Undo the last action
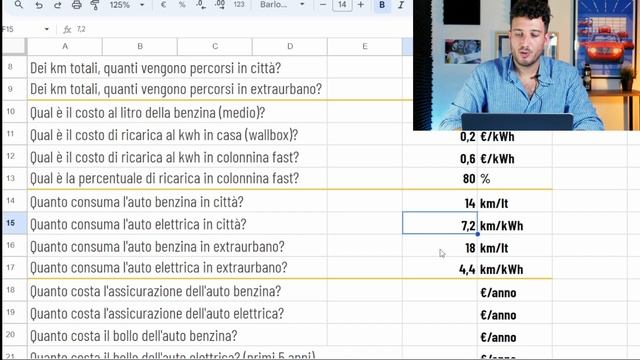This screenshot has height=360, width=640. point(39,5)
